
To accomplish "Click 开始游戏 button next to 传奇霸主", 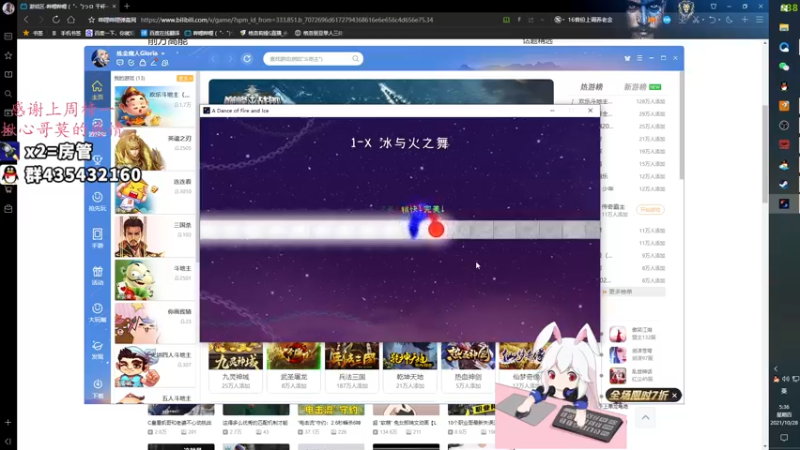I will 650,210.
